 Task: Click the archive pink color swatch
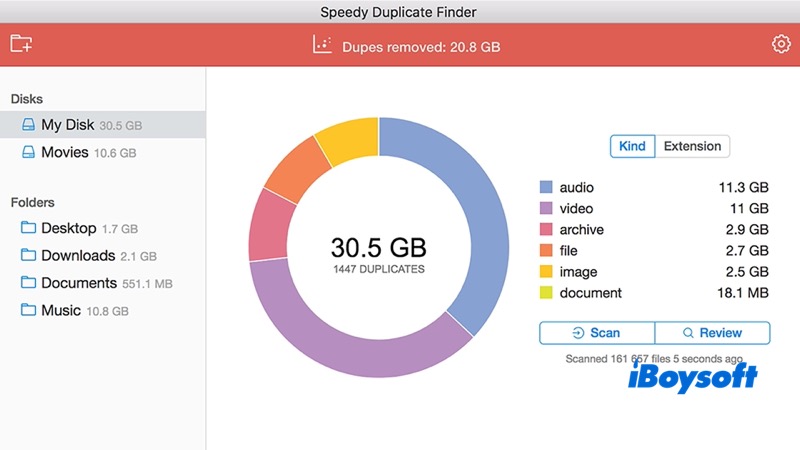546,230
